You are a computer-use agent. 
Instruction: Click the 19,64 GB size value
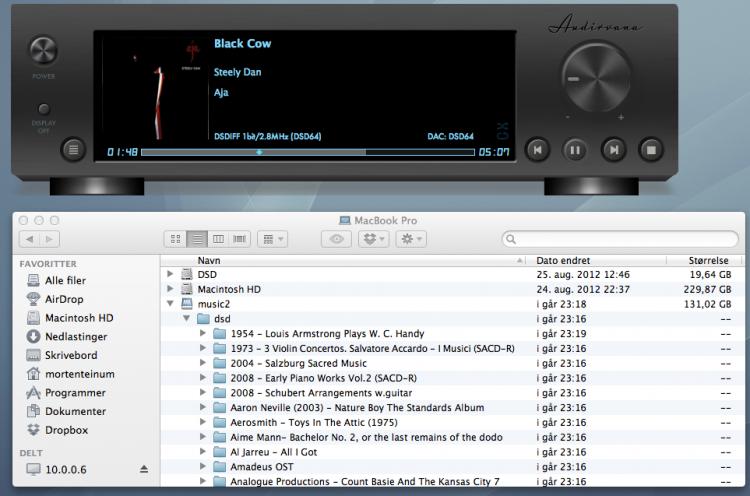(x=710, y=275)
